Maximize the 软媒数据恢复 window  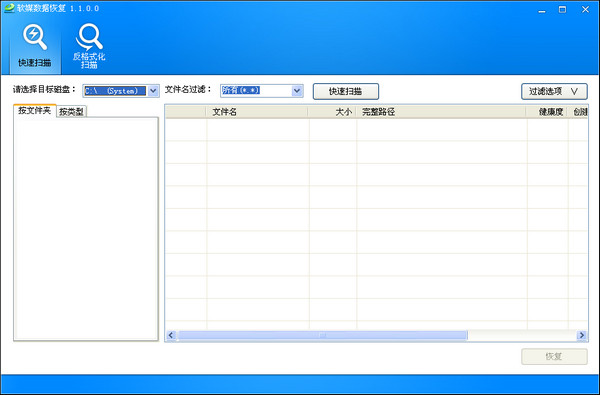point(562,10)
